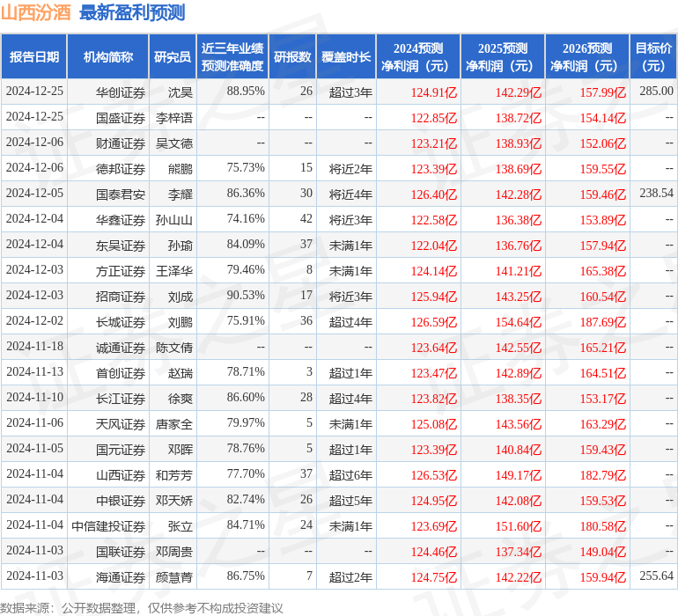
Task: Click target price 255.64
Action: [x=656, y=576]
